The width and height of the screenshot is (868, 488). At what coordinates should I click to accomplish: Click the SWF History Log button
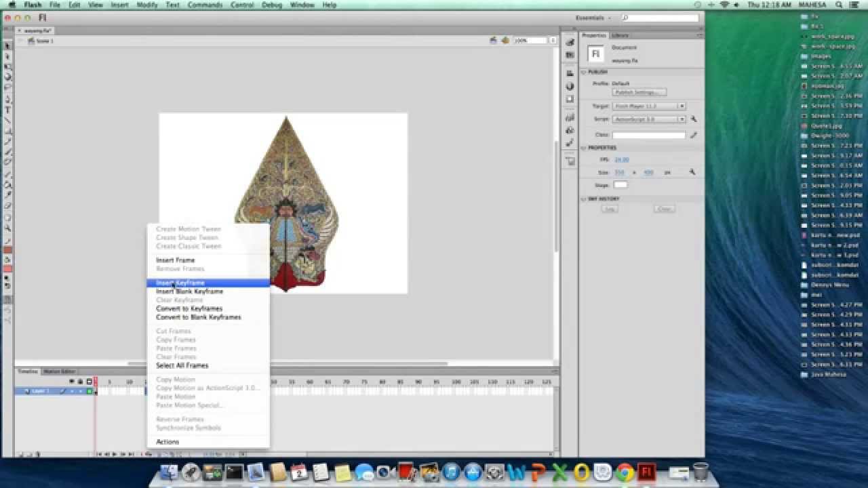pos(609,209)
